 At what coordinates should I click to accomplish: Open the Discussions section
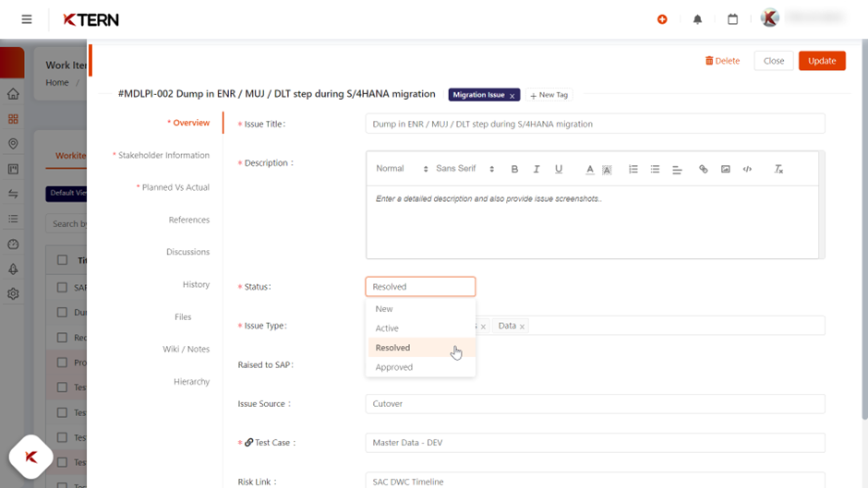[x=187, y=252]
